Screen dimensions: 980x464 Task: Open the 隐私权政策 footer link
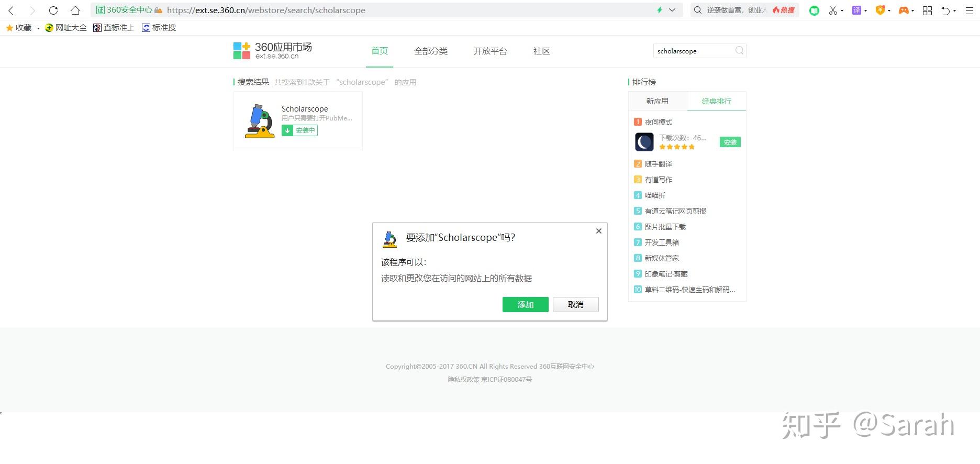click(x=463, y=380)
